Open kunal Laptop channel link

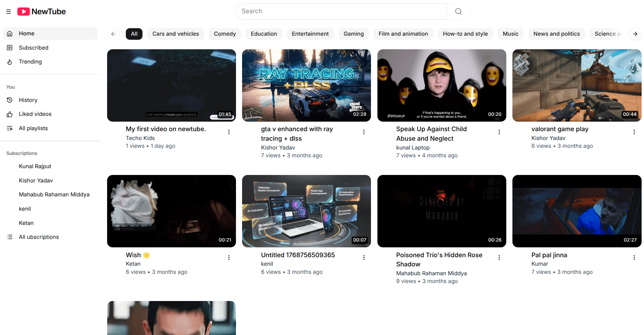[413, 147]
